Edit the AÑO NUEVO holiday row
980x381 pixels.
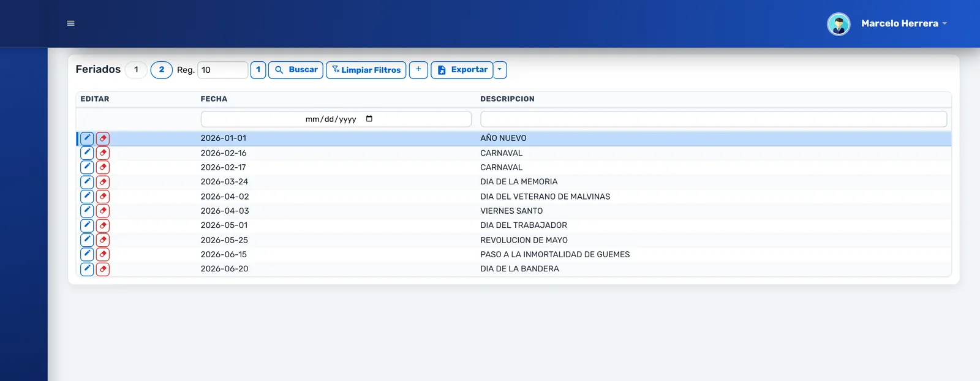click(x=87, y=138)
